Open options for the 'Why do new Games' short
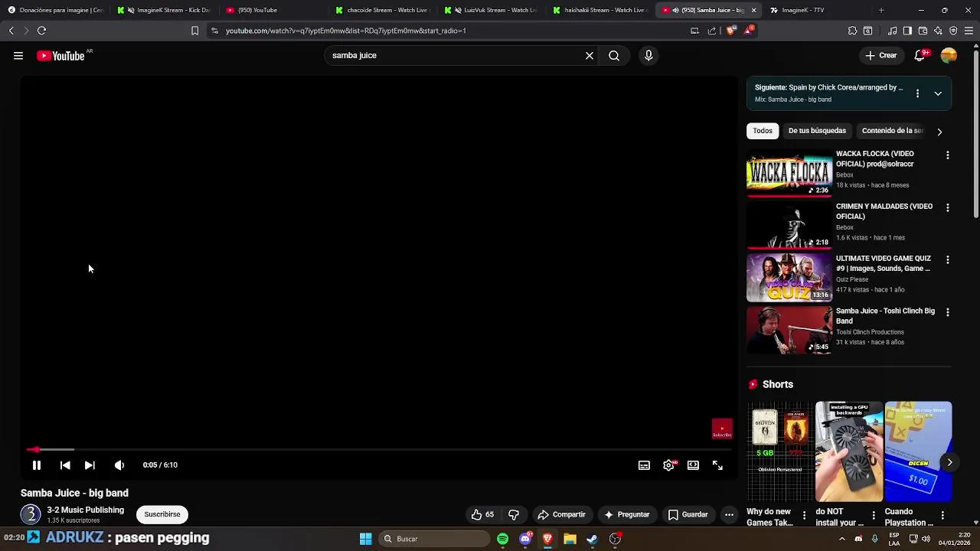980x551 pixels. (804, 516)
